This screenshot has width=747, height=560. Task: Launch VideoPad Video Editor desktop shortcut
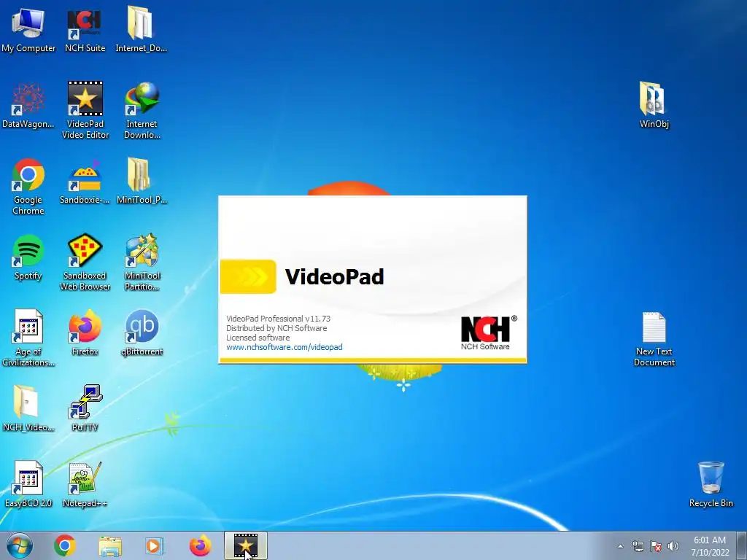tap(85, 109)
